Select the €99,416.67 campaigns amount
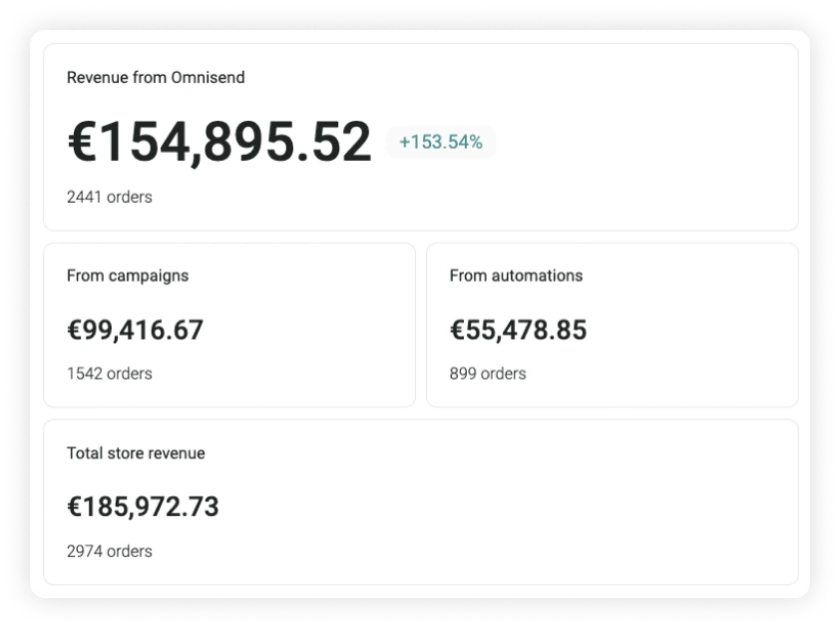840x628 pixels. click(x=135, y=329)
